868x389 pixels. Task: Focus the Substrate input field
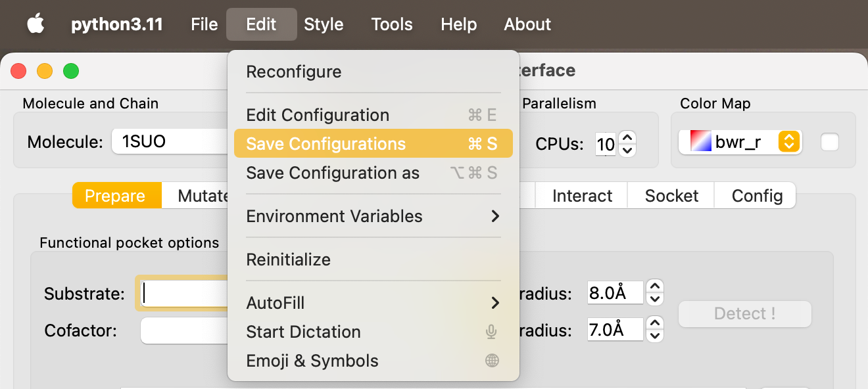pos(183,293)
